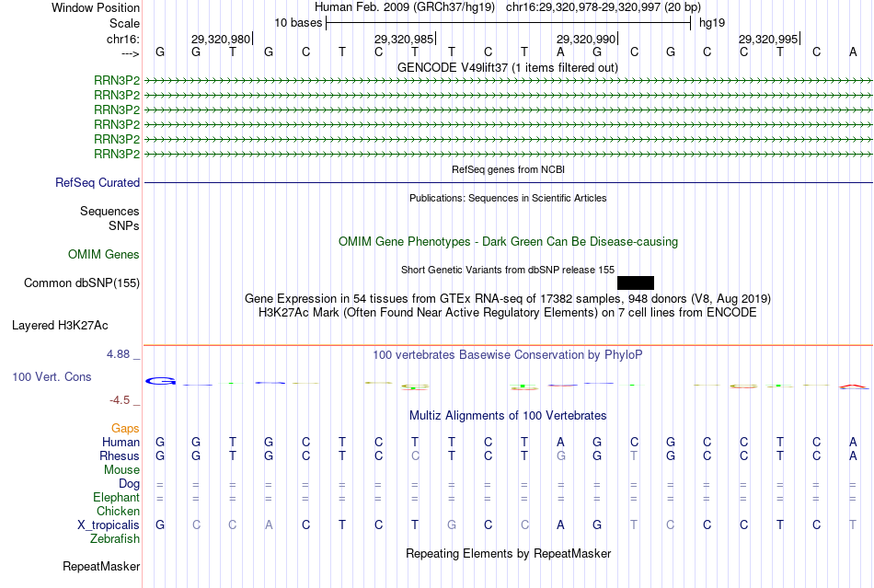Open the 100 Vert. Cons track label
874x588 pixels.
point(52,376)
